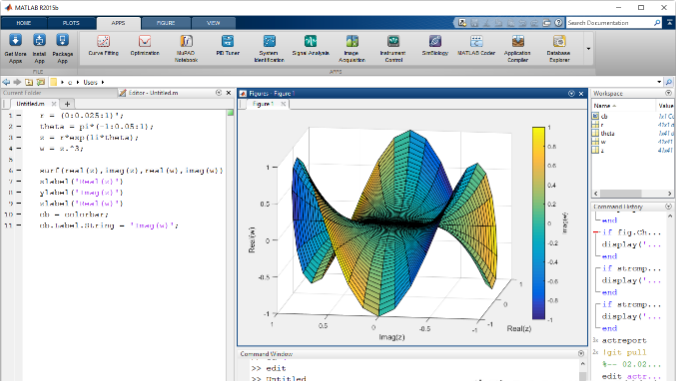The width and height of the screenshot is (678, 381).
Task: Open the Database Explorer app
Action: [x=559, y=48]
